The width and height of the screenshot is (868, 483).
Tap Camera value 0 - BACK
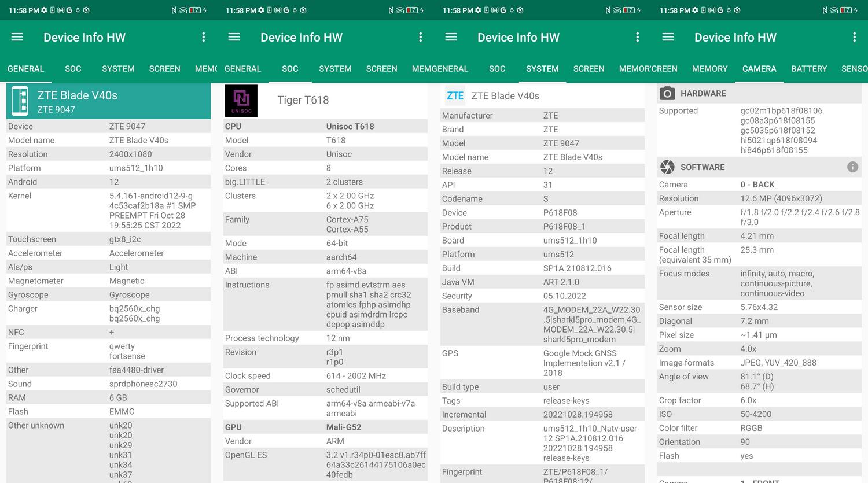[x=757, y=185]
